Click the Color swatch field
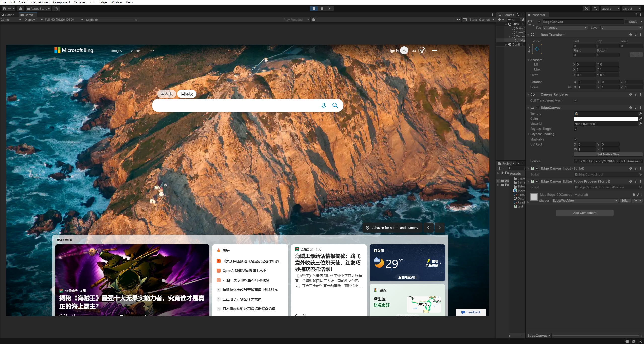 tap(605, 119)
